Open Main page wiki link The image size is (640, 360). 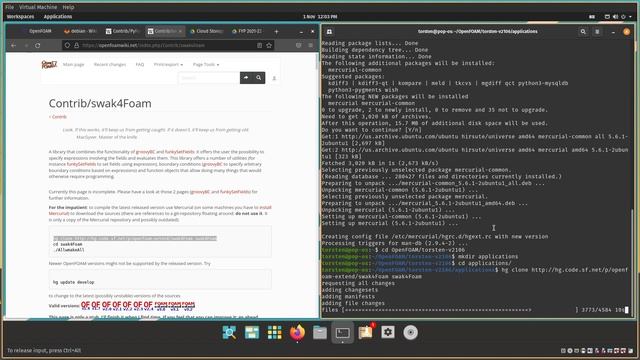tap(73, 64)
